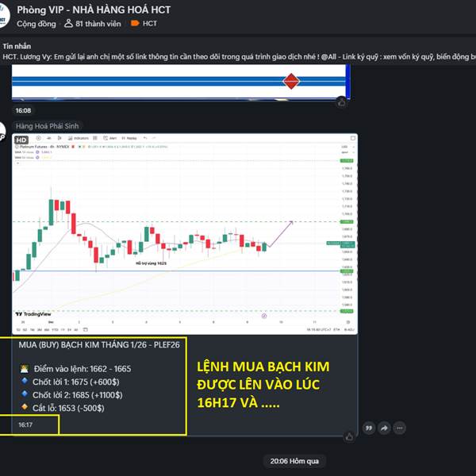The height and width of the screenshot is (476, 476).
Task: Open the group title Phòng VIP - NHÀ HÀNG HOÁ HCT
Action: pos(94,10)
